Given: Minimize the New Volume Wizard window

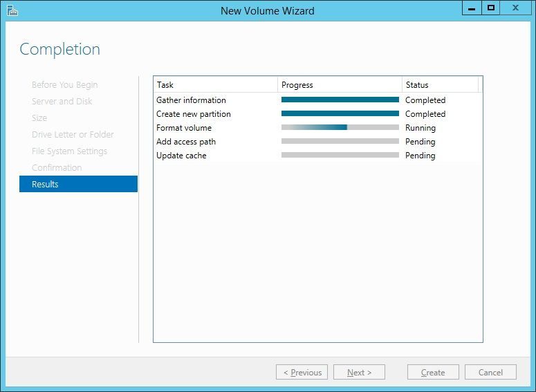Looking at the screenshot, I should (x=472, y=8).
